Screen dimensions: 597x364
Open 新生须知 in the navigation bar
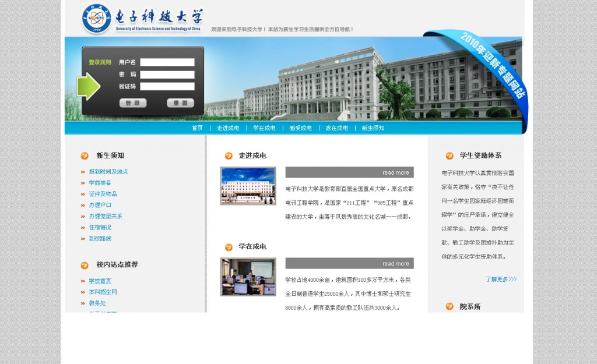coord(373,128)
